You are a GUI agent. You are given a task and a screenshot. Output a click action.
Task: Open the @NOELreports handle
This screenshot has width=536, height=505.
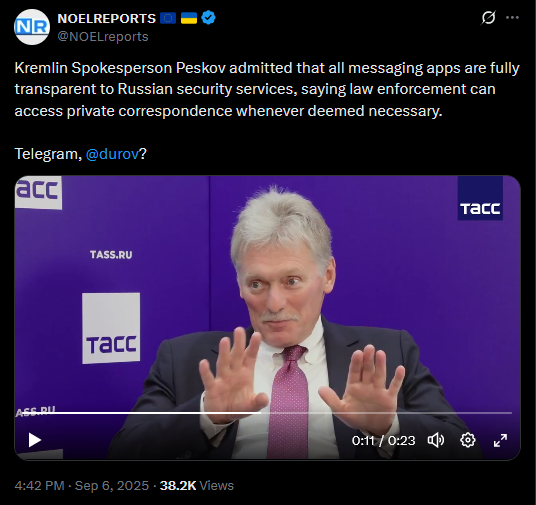pyautogui.click(x=103, y=37)
